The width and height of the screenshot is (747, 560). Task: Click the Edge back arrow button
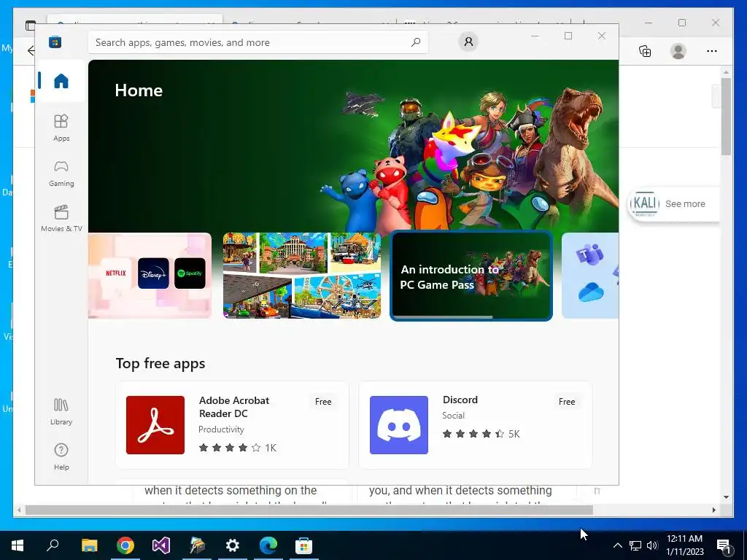[31, 51]
